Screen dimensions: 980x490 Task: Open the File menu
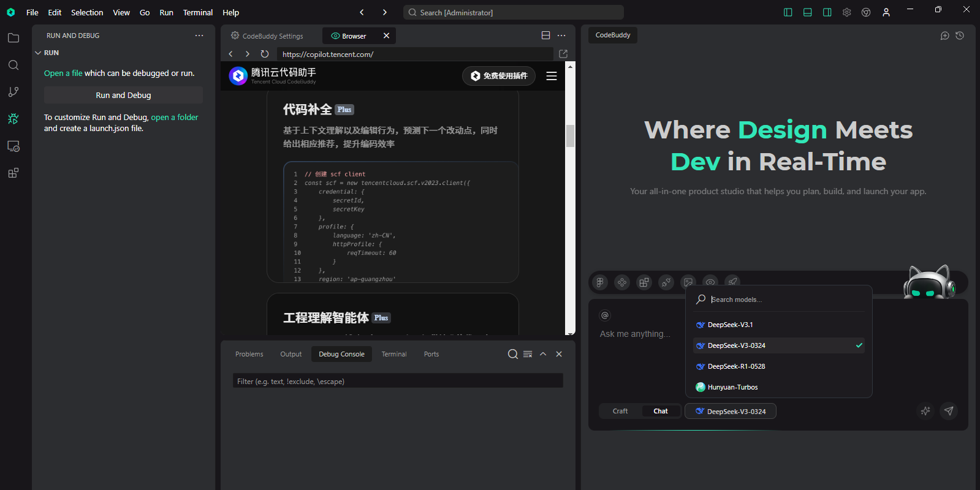pyautogui.click(x=32, y=12)
